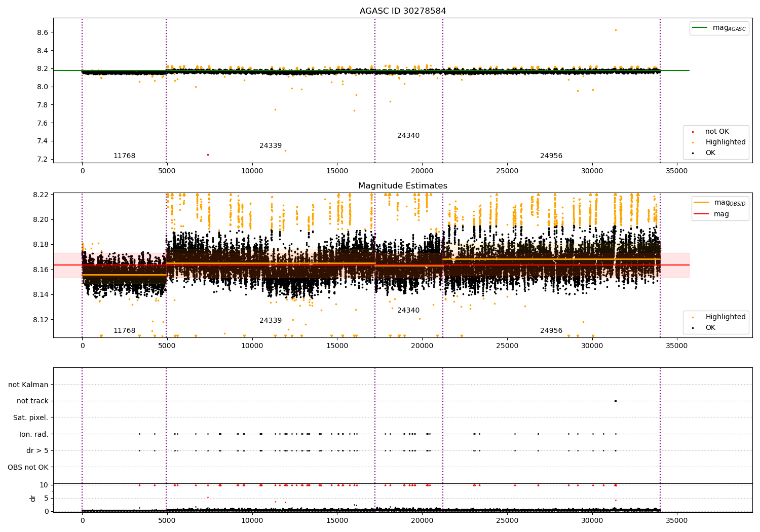760x532 pixels.
Task: Click the "Sat. pixel." flag row label
Action: point(31,418)
